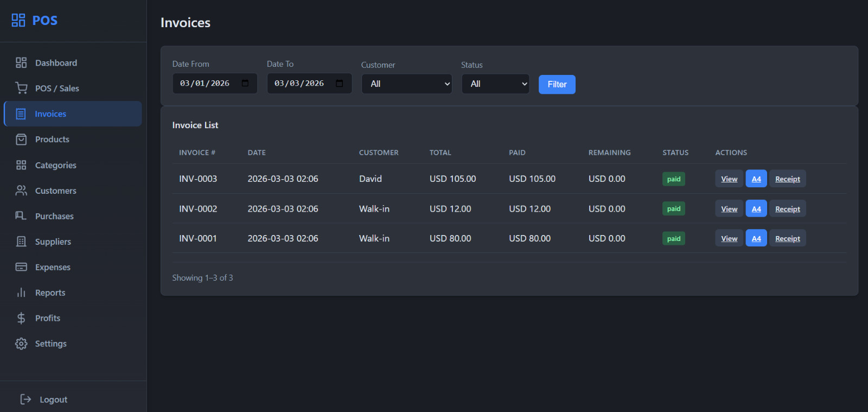Screen dimensions: 868x412
Task: Open Receipt for invoice INV-0003
Action: 788,179
